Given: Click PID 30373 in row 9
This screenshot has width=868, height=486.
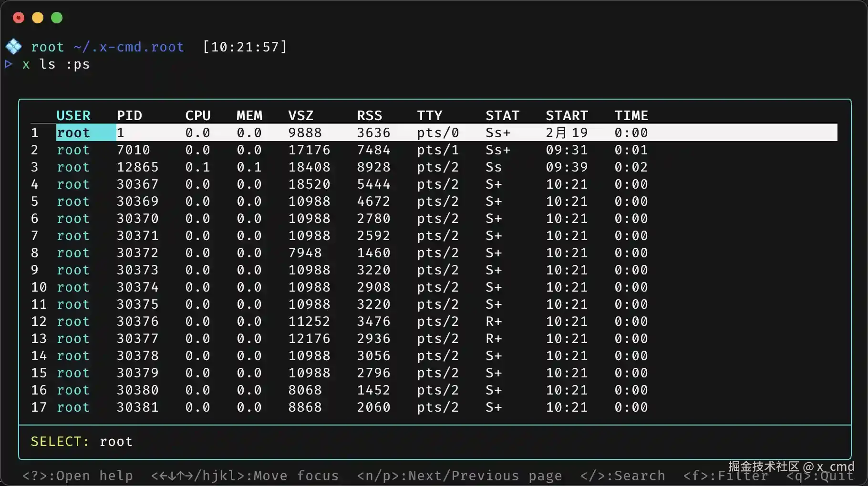Looking at the screenshot, I should tap(138, 270).
